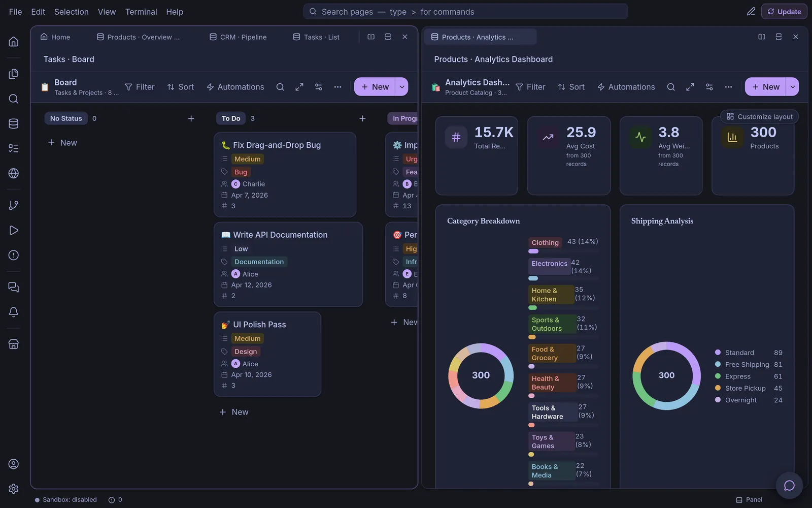This screenshot has width=812, height=508.
Task: Toggle the Panel in the status bar
Action: click(x=750, y=500)
